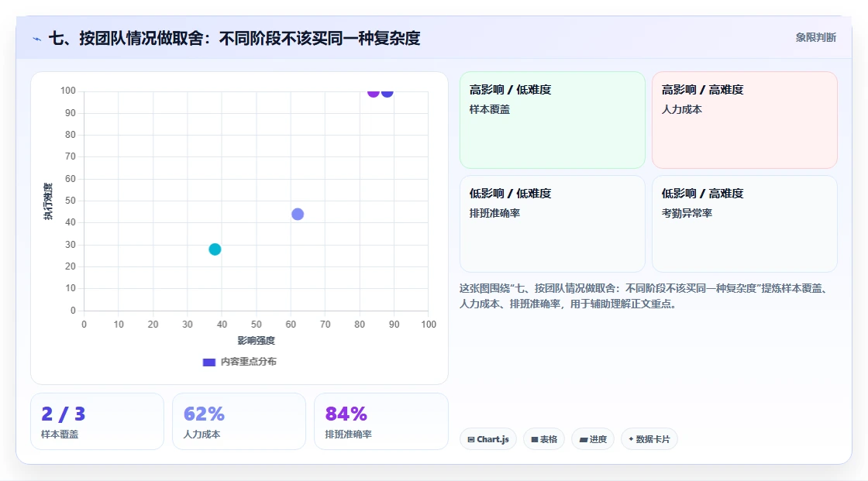
Task: Click the Chart.js tag chip
Action: pos(488,439)
